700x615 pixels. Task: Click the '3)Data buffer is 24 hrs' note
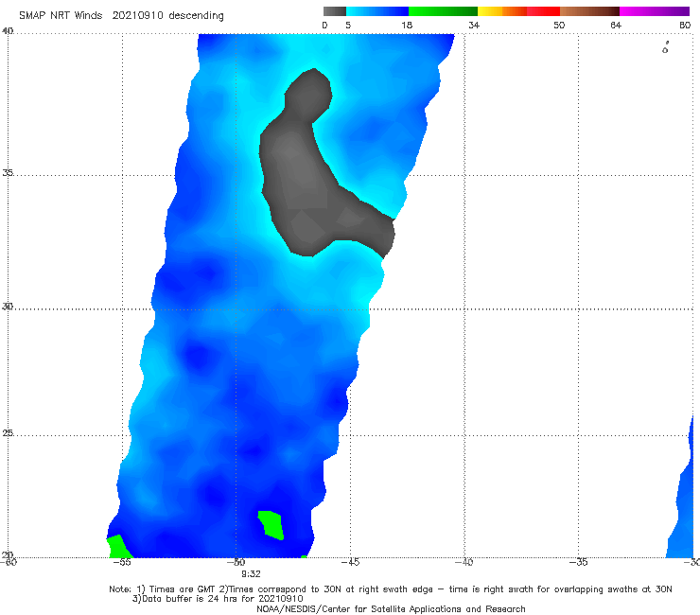point(218,599)
